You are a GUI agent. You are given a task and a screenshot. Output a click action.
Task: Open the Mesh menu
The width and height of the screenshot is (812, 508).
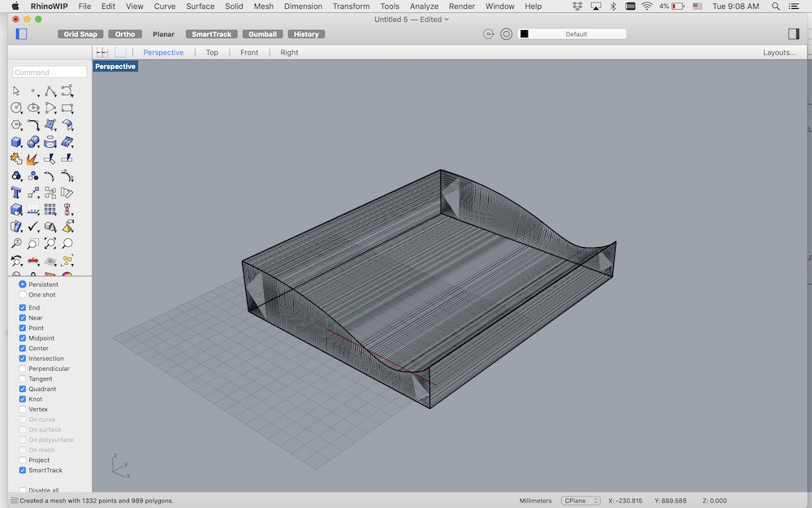pyautogui.click(x=264, y=7)
